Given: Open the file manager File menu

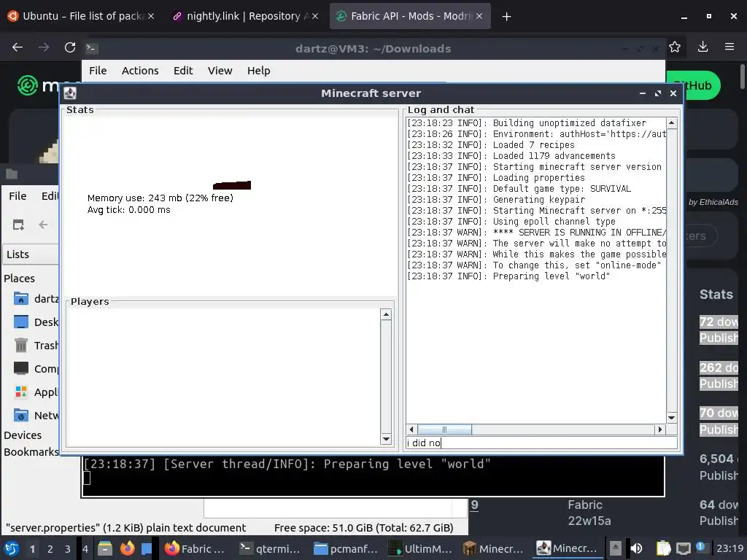Looking at the screenshot, I should click(x=18, y=196).
